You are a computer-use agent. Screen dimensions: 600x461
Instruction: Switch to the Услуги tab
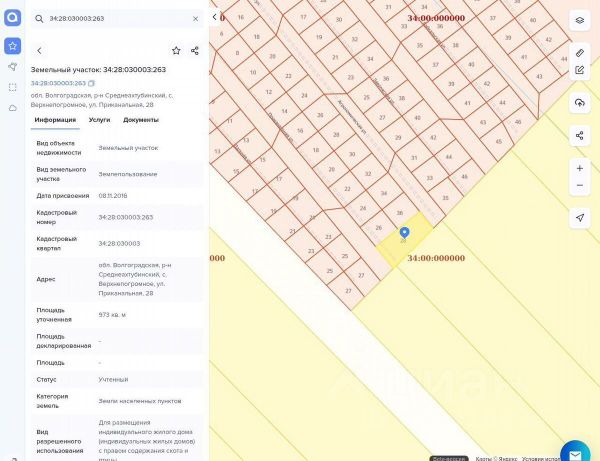(99, 120)
